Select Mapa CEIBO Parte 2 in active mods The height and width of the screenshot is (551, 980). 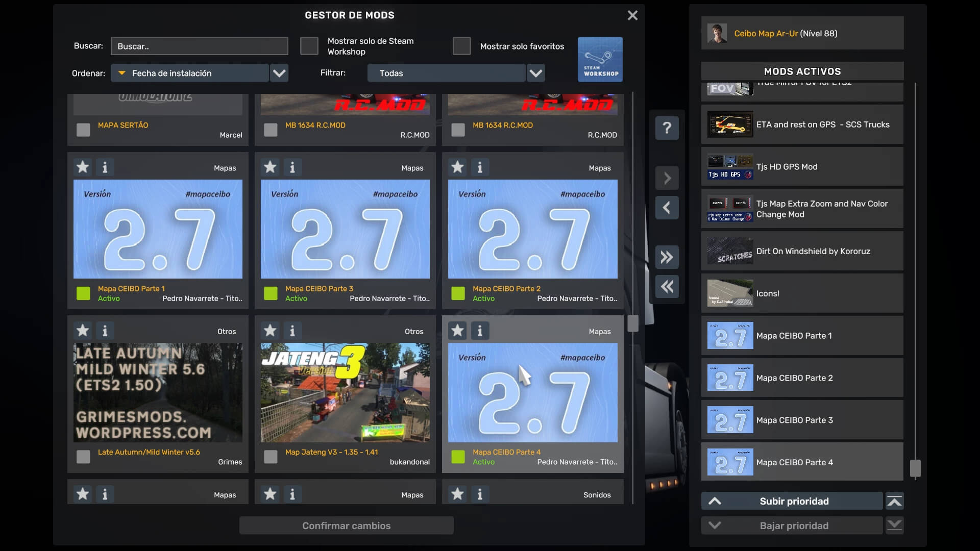(802, 378)
